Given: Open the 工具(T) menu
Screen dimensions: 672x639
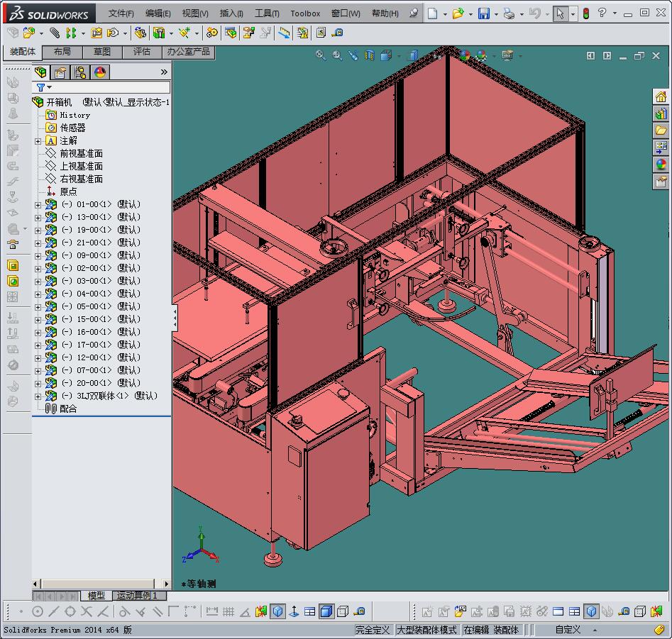Looking at the screenshot, I should pos(267,13).
